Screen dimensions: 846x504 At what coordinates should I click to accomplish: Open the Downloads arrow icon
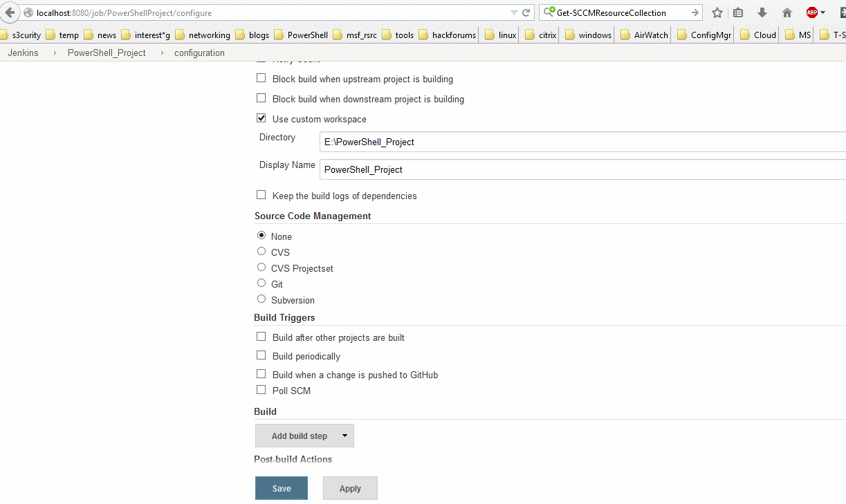tap(762, 12)
